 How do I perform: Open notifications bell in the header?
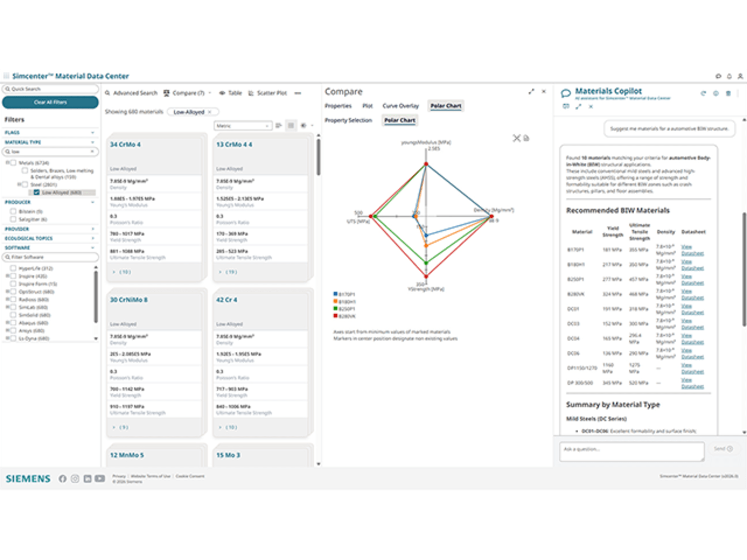[729, 76]
